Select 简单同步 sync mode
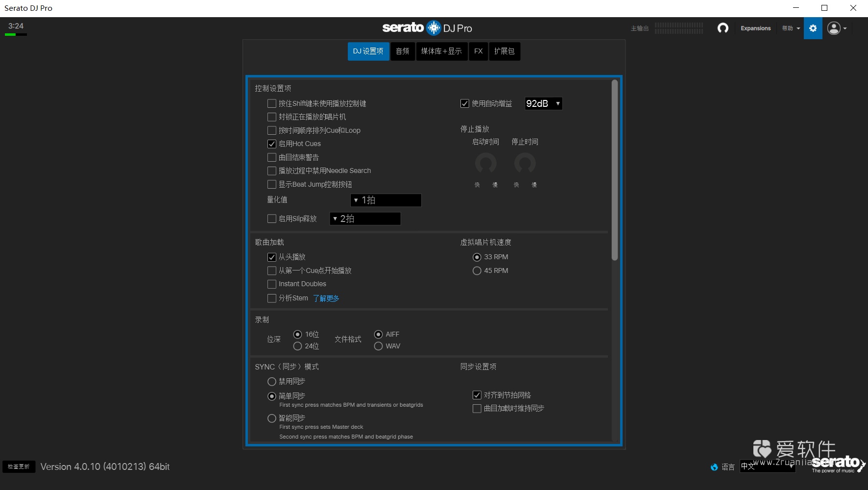 click(x=272, y=396)
